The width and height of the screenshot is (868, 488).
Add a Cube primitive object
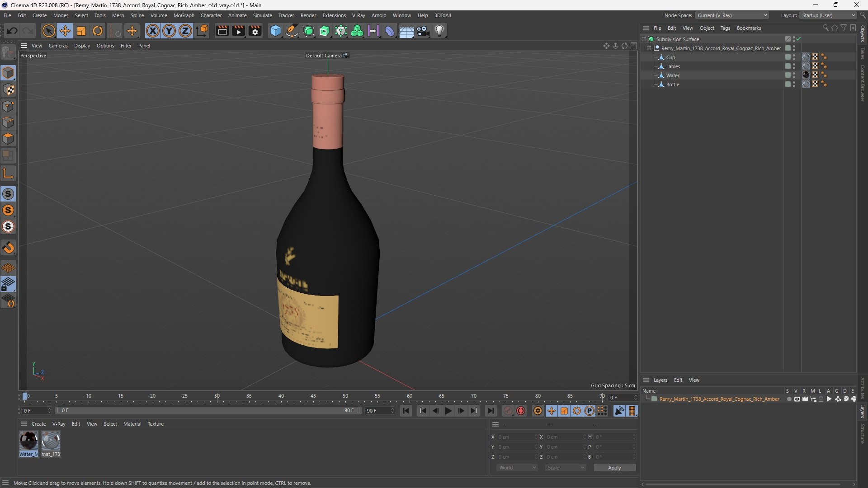(275, 31)
